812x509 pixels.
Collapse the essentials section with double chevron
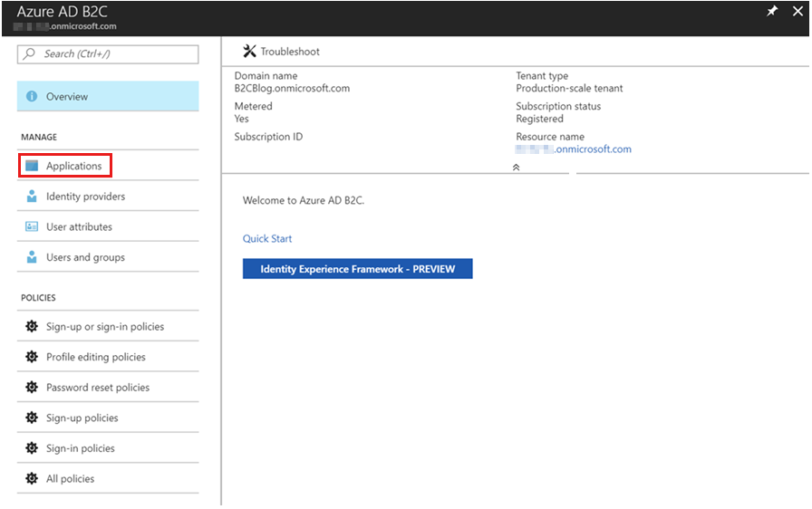(x=516, y=167)
